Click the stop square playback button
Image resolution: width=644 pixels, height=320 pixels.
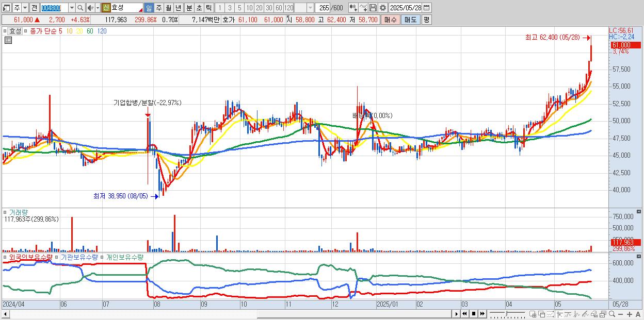click(x=473, y=314)
